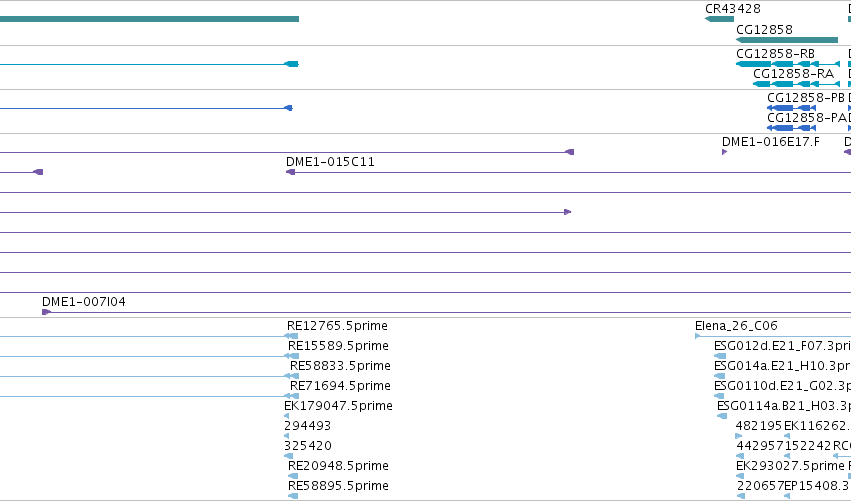This screenshot has width=851, height=501.
Task: Select the RE15589.5prime label
Action: tap(338, 346)
